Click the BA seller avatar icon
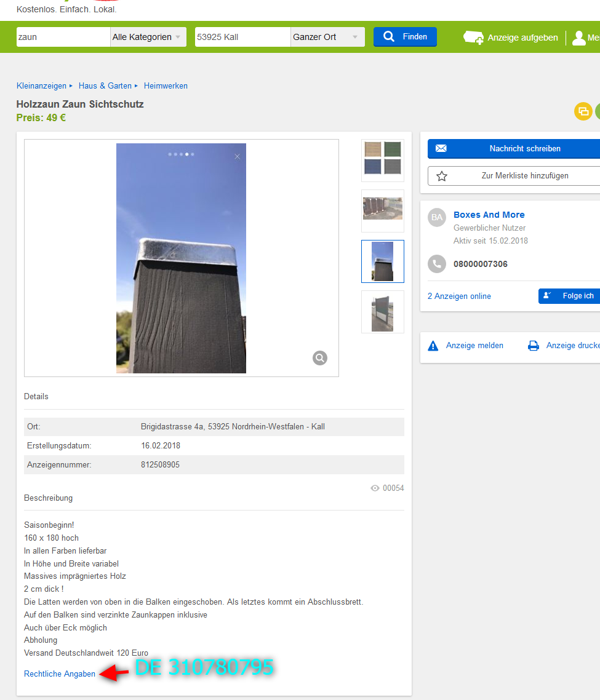This screenshot has width=600, height=700. 436,217
